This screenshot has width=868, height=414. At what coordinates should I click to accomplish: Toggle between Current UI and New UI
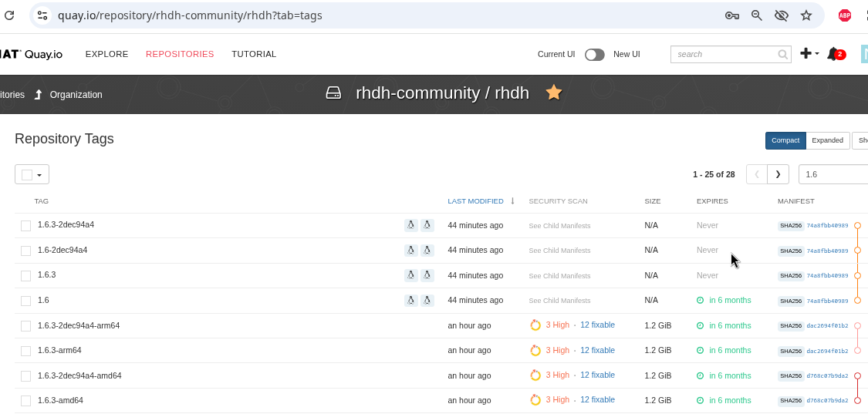[x=594, y=55]
